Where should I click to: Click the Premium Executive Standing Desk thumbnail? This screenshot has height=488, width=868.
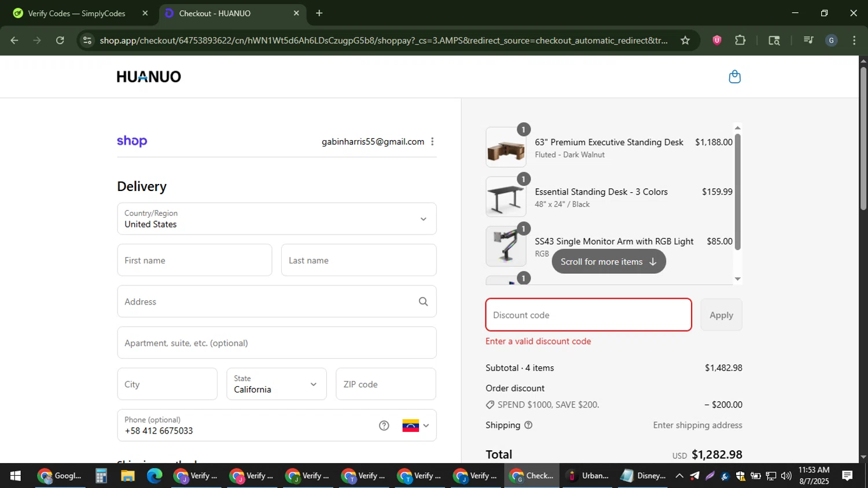coord(506,148)
